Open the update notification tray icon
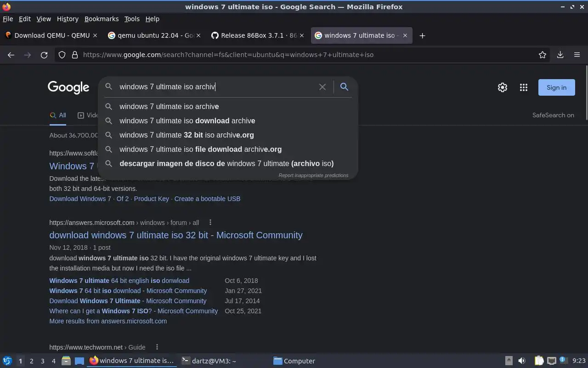This screenshot has height=368, width=588. point(563,361)
